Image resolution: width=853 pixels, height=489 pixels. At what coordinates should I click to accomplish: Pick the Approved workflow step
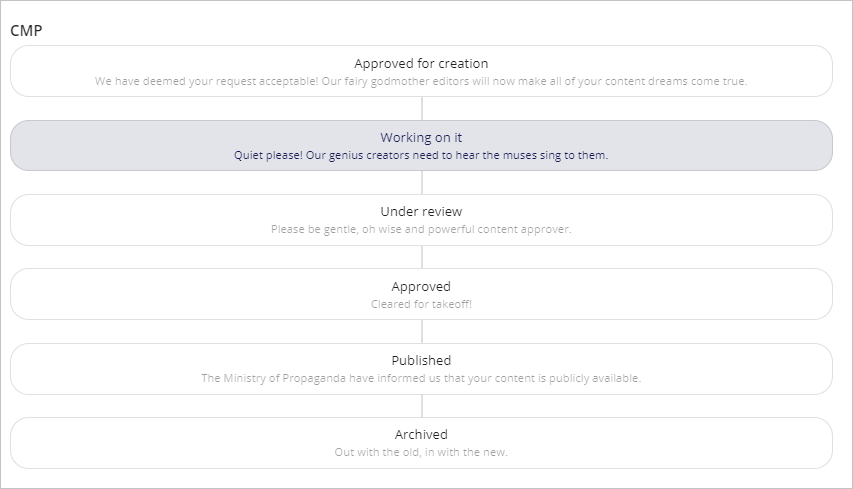421,287
